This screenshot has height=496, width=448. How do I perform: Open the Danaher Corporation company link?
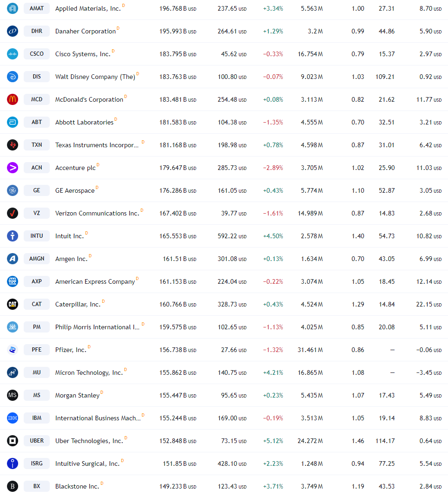[86, 31]
